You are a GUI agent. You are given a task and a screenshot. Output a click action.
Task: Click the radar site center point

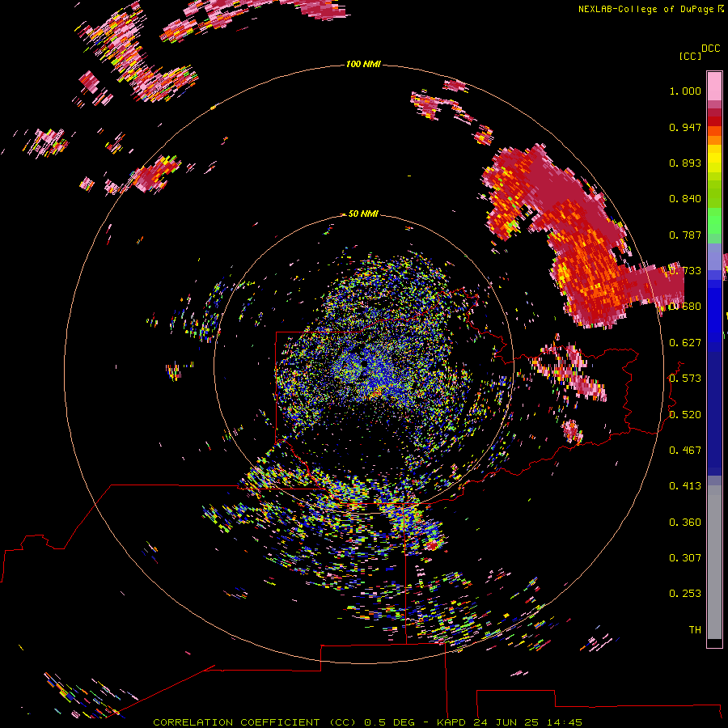pos(363,365)
